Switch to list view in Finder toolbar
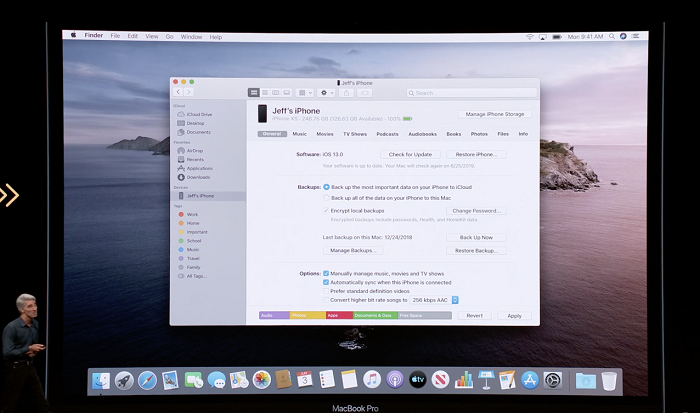The image size is (700, 413). (x=265, y=92)
